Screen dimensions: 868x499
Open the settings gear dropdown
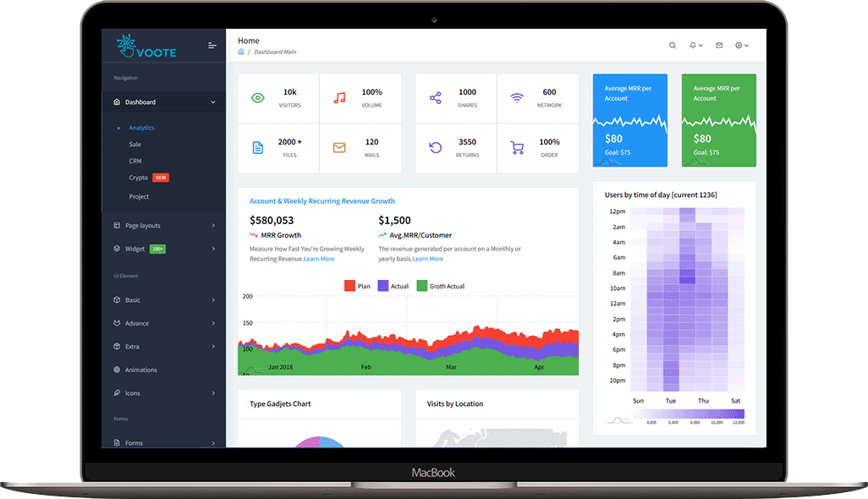[741, 46]
